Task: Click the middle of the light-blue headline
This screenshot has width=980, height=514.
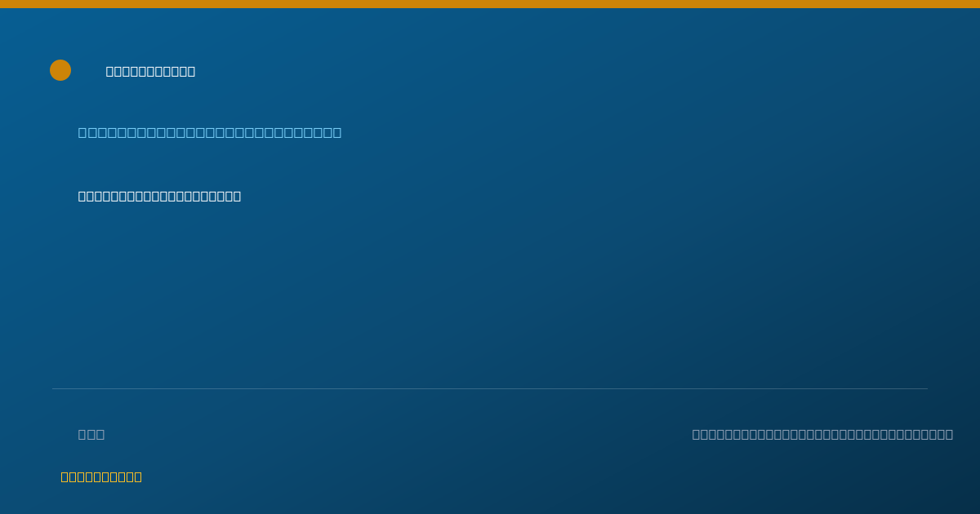Action: (x=210, y=132)
